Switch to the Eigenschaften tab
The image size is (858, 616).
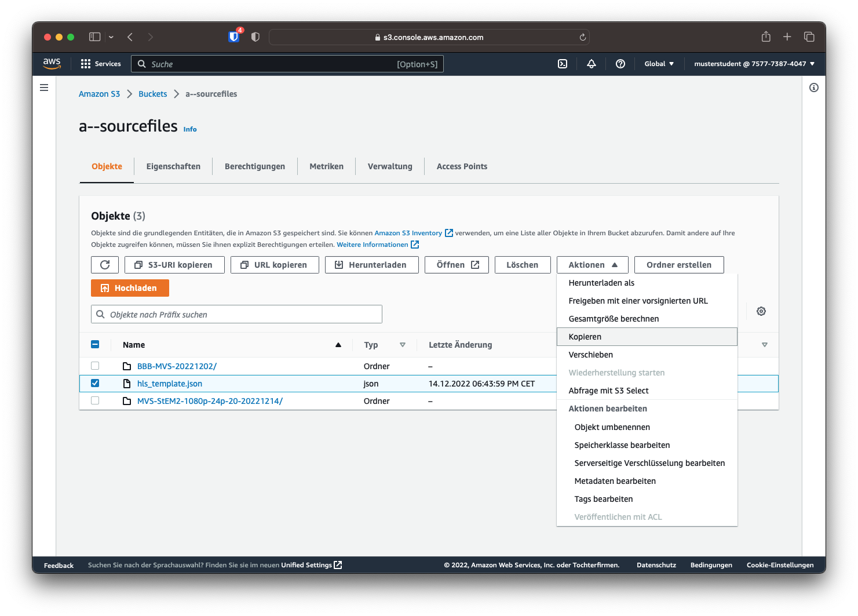tap(173, 166)
